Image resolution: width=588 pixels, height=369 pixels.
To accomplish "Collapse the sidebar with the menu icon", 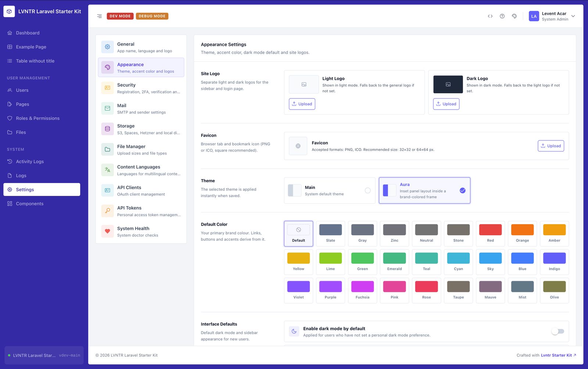I will pyautogui.click(x=99, y=16).
